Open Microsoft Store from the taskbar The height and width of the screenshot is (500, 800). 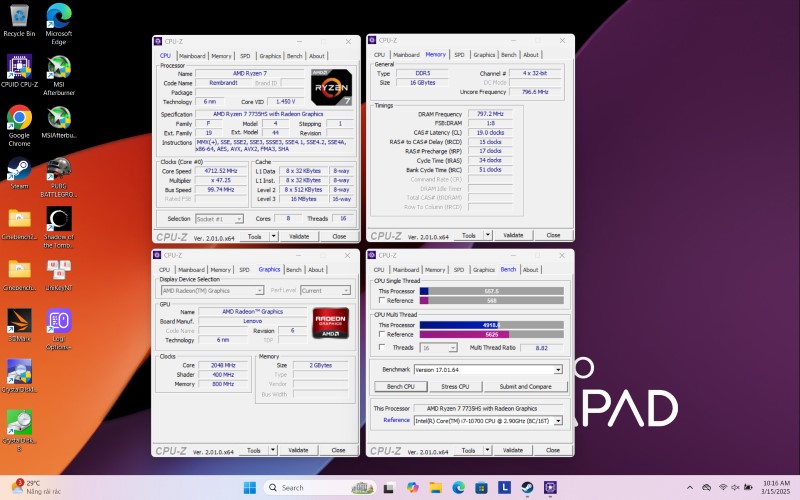click(481, 488)
